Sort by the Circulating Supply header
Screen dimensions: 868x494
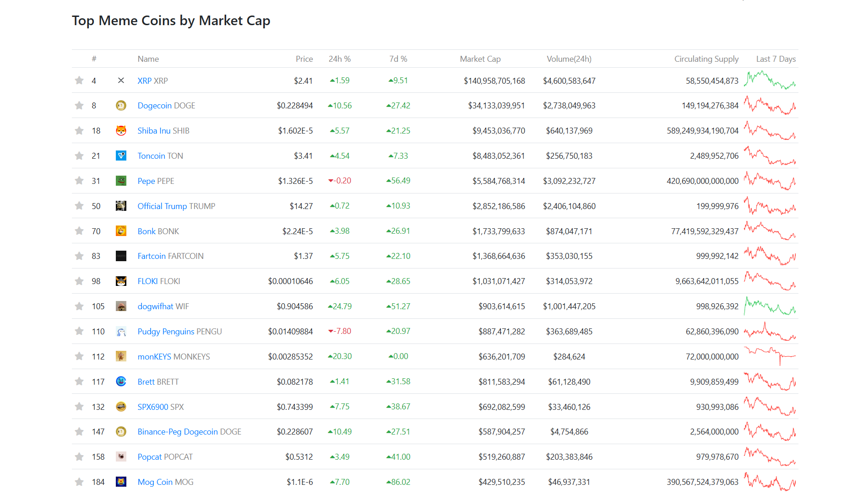coord(706,59)
